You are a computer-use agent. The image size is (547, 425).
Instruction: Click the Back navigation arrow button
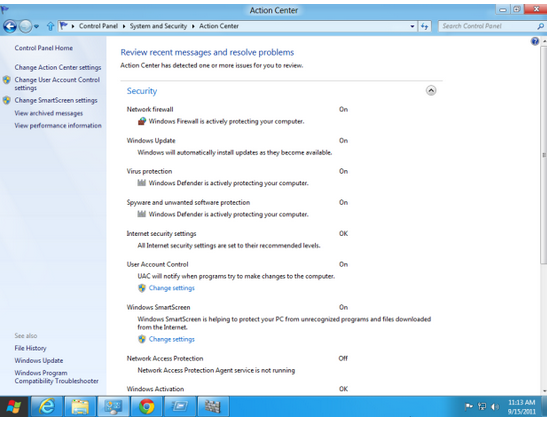(10, 26)
